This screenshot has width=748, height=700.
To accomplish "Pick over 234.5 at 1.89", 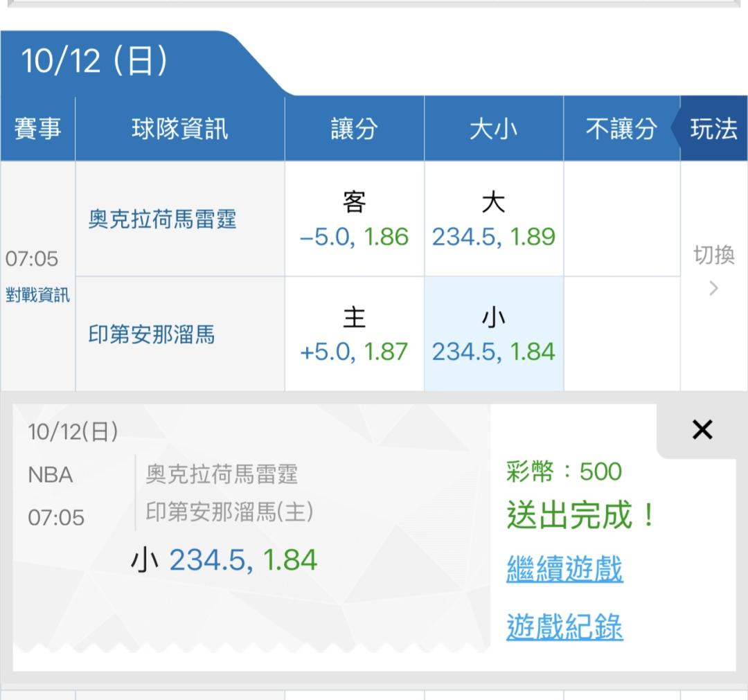I will point(493,219).
